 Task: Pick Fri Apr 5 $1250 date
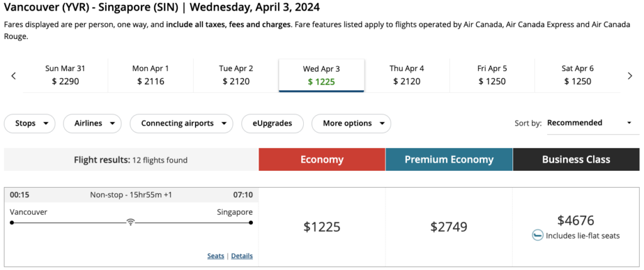pos(492,75)
